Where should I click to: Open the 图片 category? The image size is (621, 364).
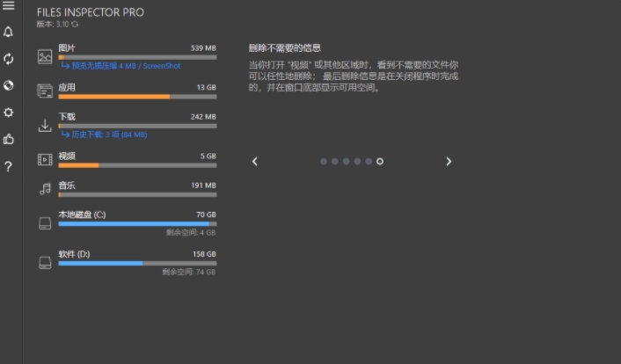click(67, 47)
